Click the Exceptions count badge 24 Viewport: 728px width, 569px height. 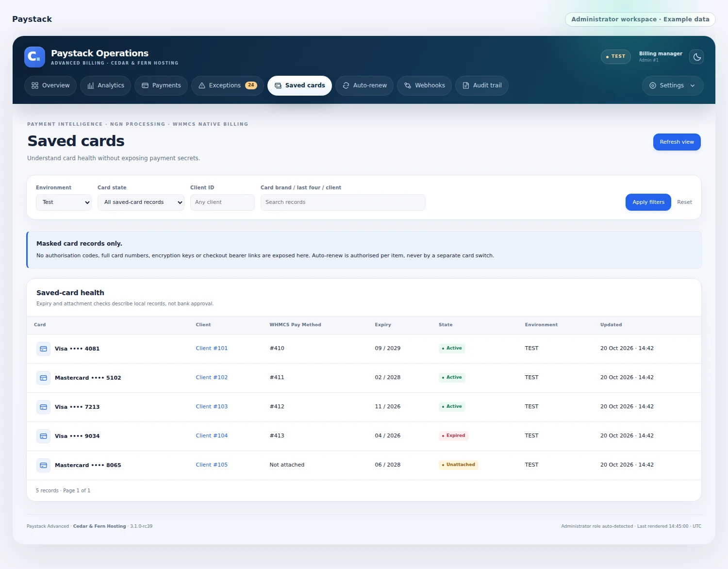(x=251, y=85)
